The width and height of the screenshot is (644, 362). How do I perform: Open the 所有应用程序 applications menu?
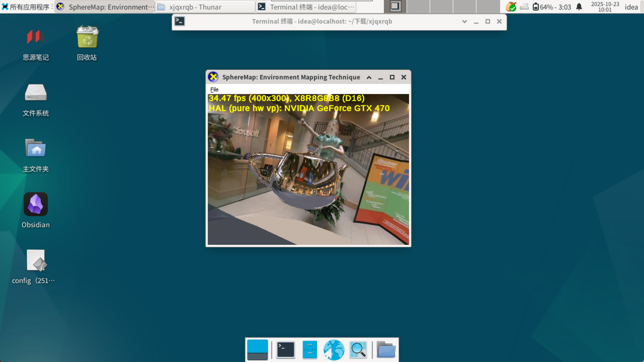pos(27,7)
